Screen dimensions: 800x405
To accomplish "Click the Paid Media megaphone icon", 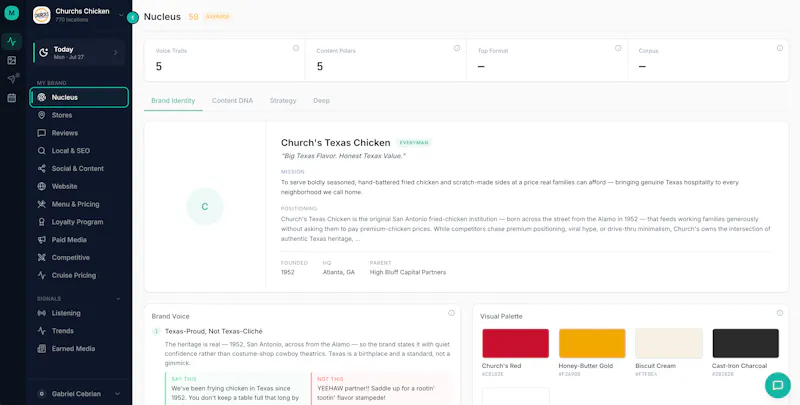I will pyautogui.click(x=42, y=240).
